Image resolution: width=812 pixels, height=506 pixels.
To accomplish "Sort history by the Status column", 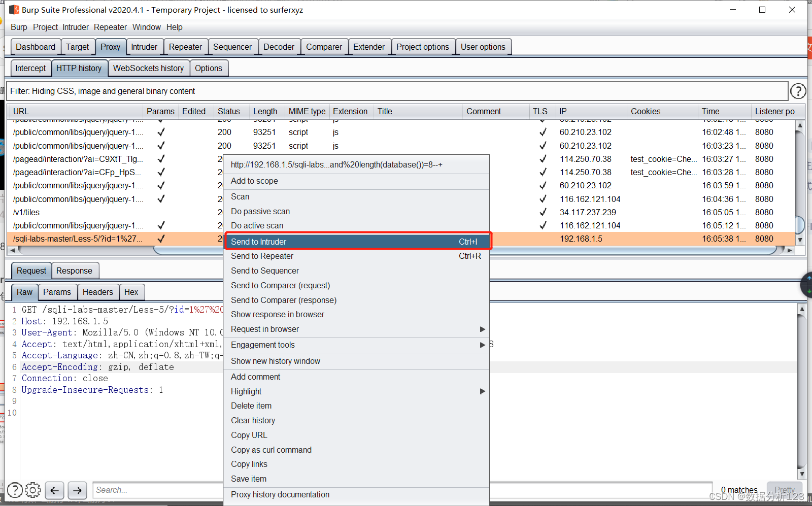I will click(x=231, y=112).
